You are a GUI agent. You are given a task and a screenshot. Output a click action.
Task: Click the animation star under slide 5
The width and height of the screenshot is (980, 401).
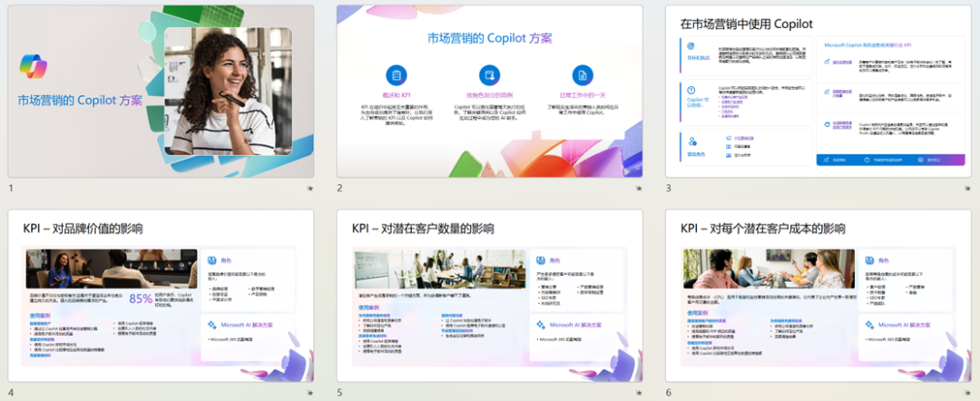[639, 393]
